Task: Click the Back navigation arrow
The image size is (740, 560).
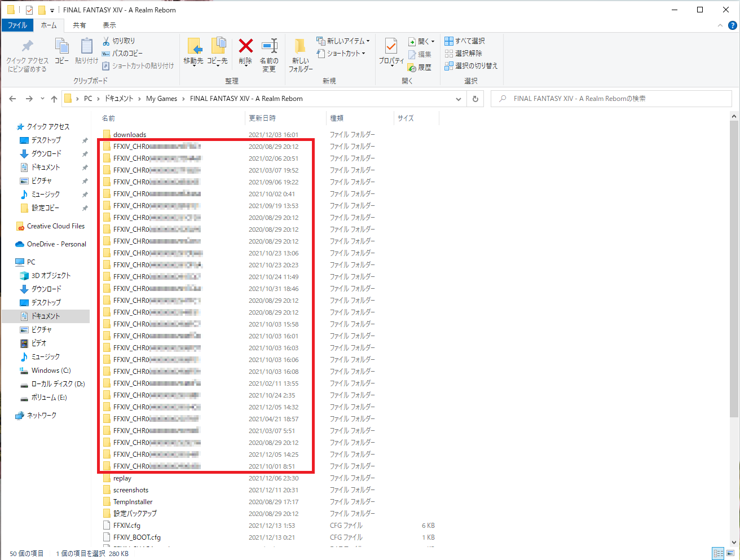Action: [12, 99]
